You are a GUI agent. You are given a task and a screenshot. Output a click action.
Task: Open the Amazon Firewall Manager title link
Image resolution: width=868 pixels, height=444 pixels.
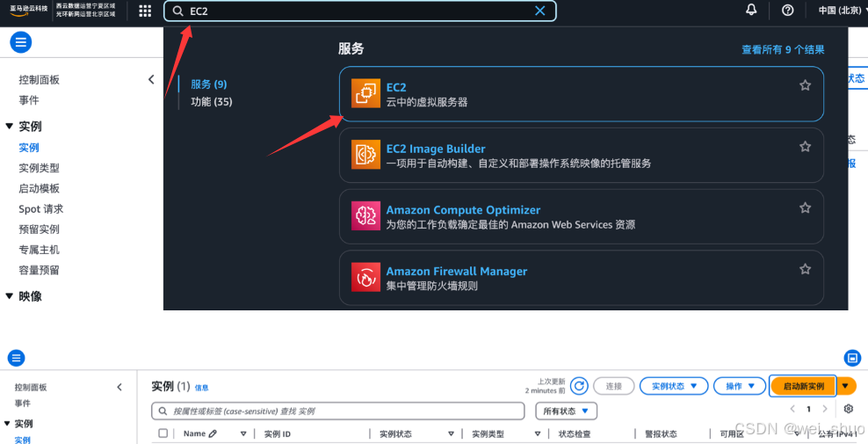[457, 272]
